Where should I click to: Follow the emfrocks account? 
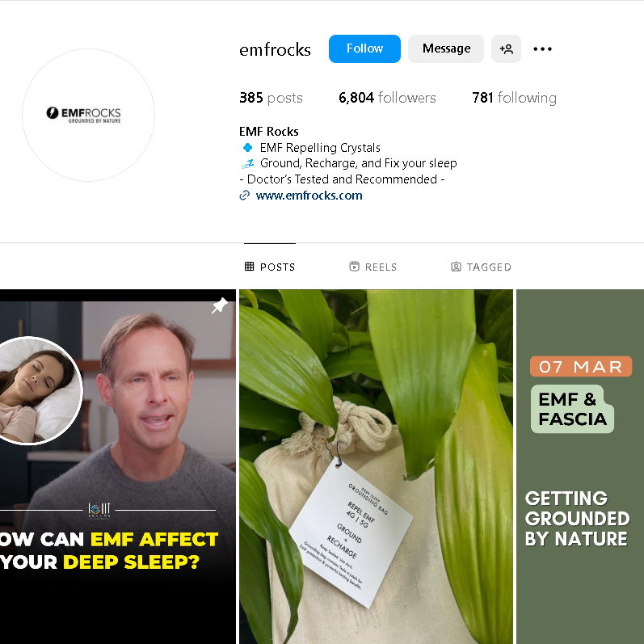pos(364,48)
